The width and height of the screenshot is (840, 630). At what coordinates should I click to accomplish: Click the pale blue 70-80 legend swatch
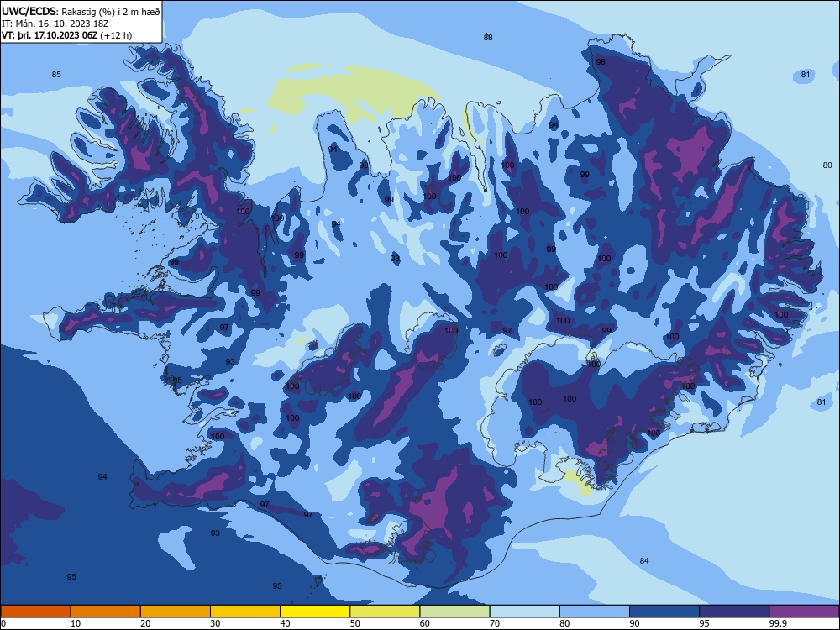[x=524, y=612]
